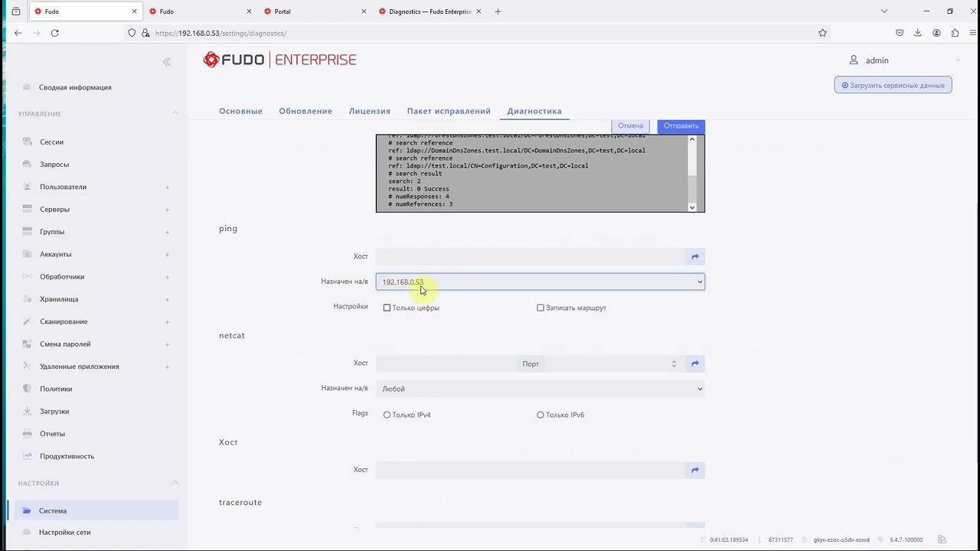Click the Продуктивность chart icon
Image resolution: width=980 pixels, height=551 pixels.
pos(27,456)
